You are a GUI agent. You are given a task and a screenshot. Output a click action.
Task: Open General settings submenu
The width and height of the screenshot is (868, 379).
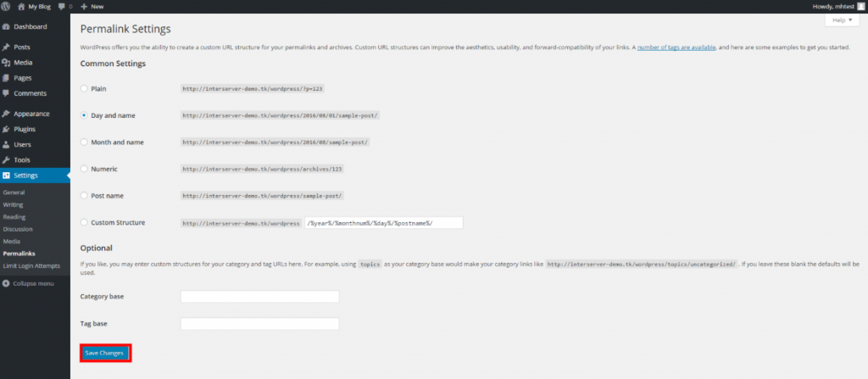pos(14,192)
